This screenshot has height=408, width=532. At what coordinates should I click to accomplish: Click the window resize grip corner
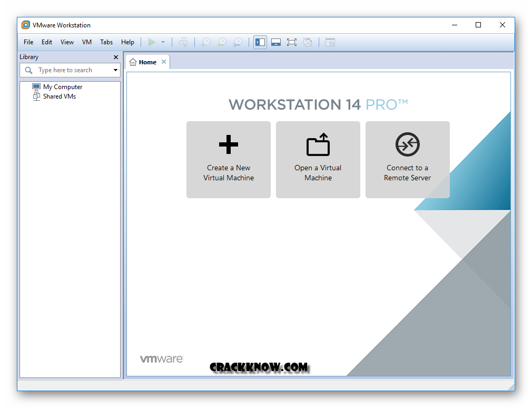coord(511,387)
